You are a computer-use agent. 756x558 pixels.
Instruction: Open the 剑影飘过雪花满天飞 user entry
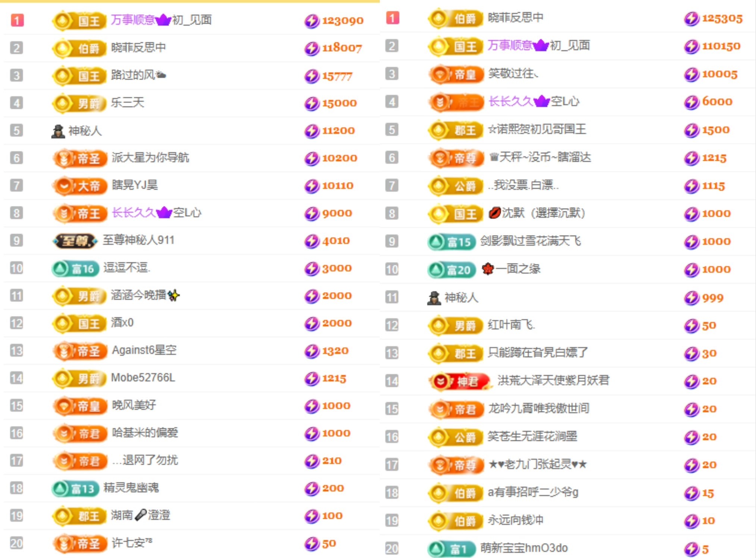530,241
